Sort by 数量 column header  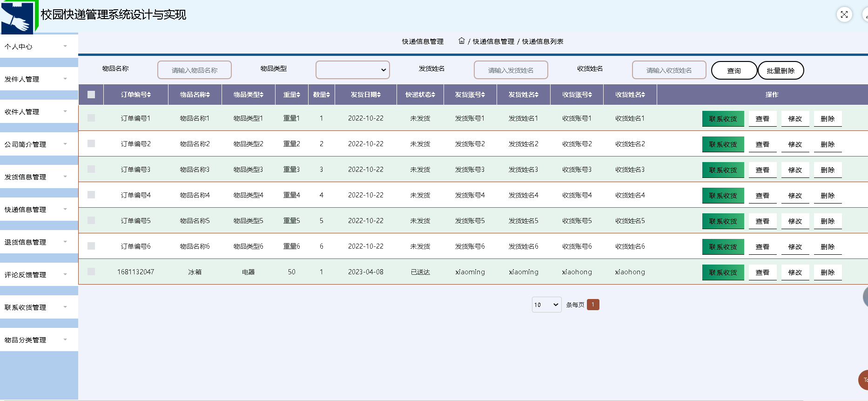point(322,95)
